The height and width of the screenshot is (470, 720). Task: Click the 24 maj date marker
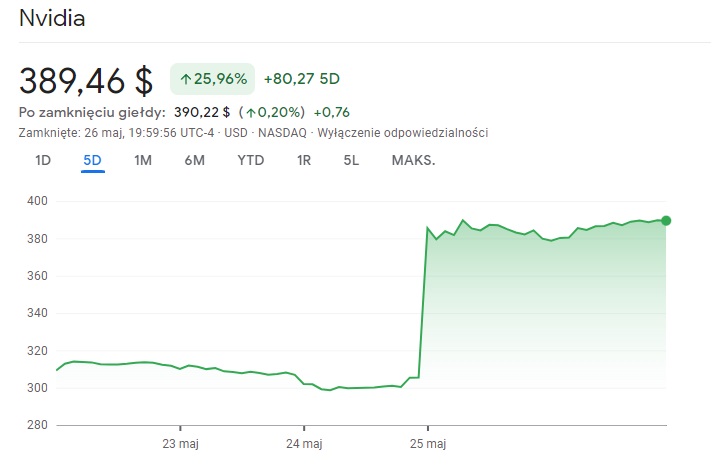click(303, 443)
